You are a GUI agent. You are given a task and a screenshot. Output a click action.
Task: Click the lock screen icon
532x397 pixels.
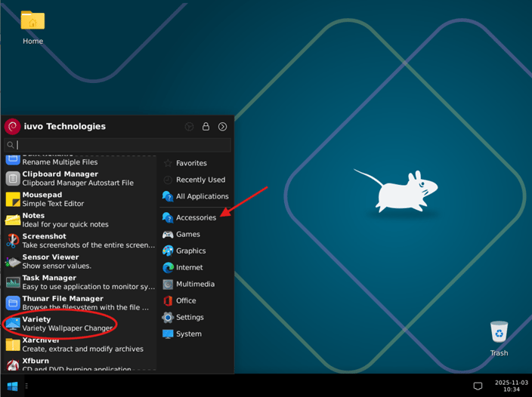[206, 127]
